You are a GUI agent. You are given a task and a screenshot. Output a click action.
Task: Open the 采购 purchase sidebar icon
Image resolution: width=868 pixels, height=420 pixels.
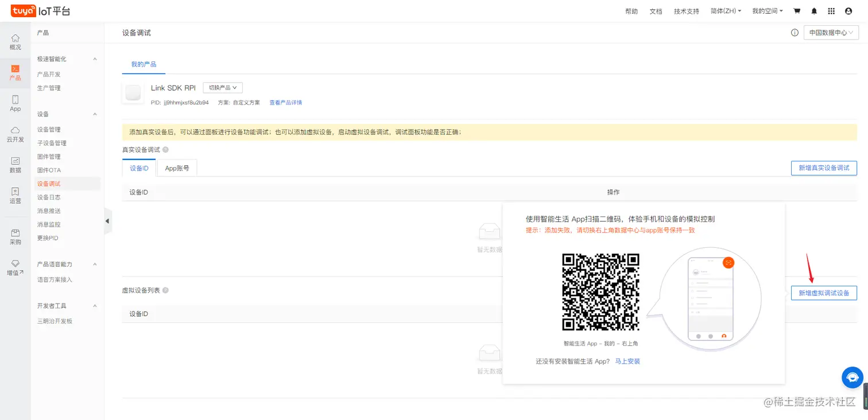(15, 237)
